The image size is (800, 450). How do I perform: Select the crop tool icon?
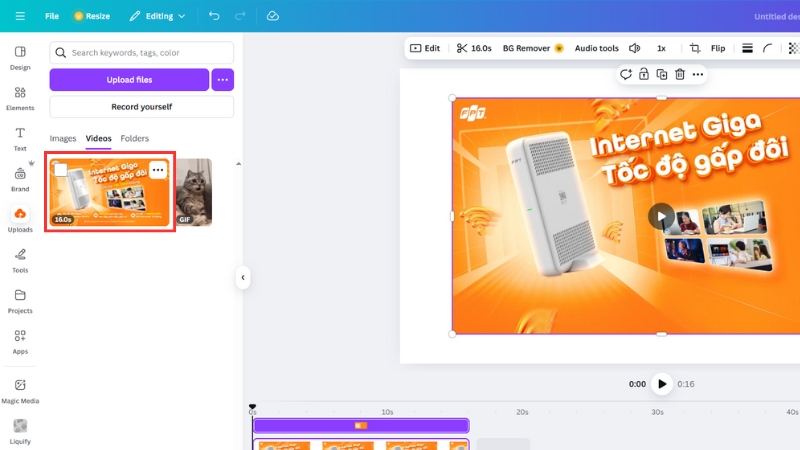695,48
